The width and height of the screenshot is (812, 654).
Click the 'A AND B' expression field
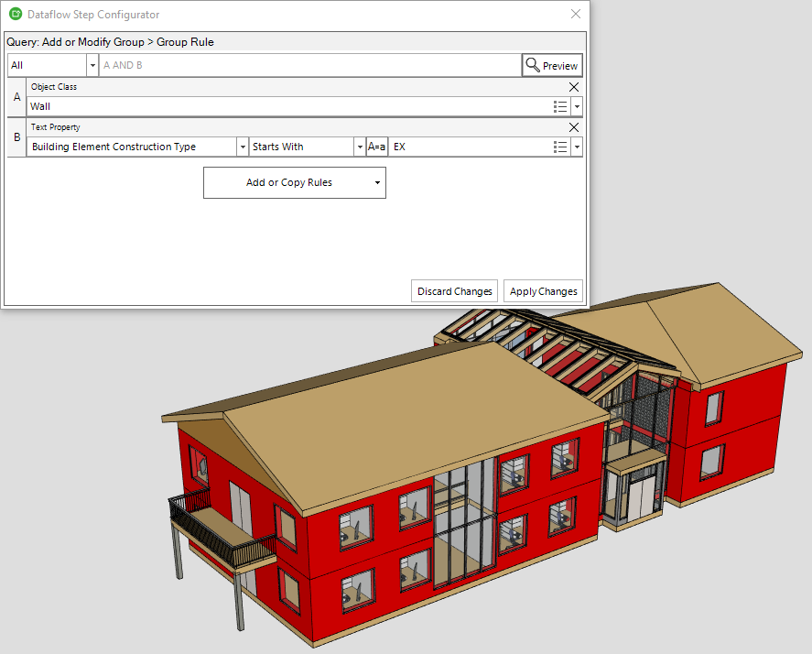click(x=309, y=65)
